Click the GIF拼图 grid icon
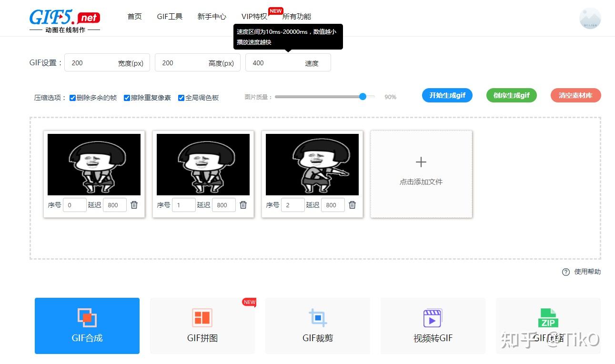The height and width of the screenshot is (364, 615). pyautogui.click(x=202, y=318)
